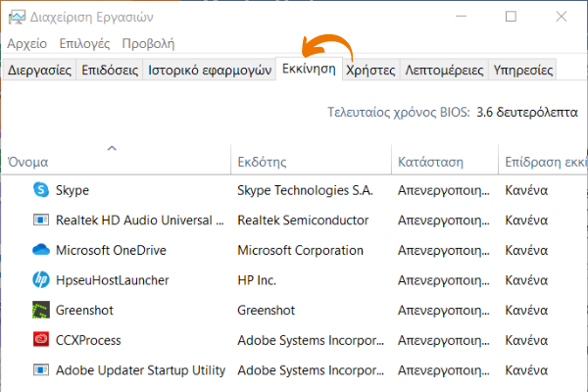Minimize the Task Manager window
Viewport: 588px width, 392px height.
point(461,17)
